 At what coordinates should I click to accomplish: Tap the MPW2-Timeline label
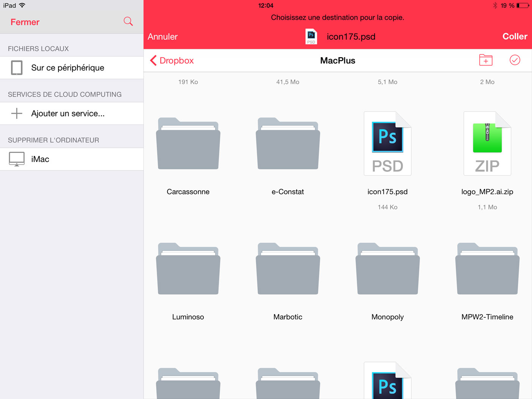pos(487,317)
